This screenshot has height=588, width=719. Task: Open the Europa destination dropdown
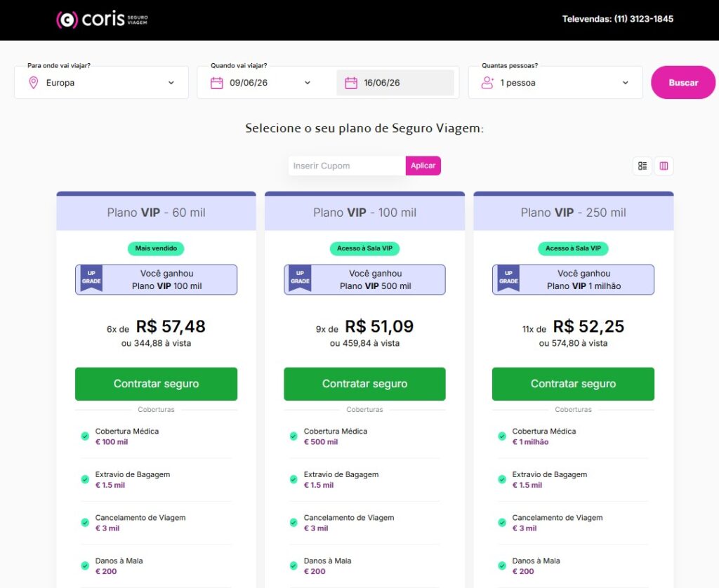coord(101,83)
